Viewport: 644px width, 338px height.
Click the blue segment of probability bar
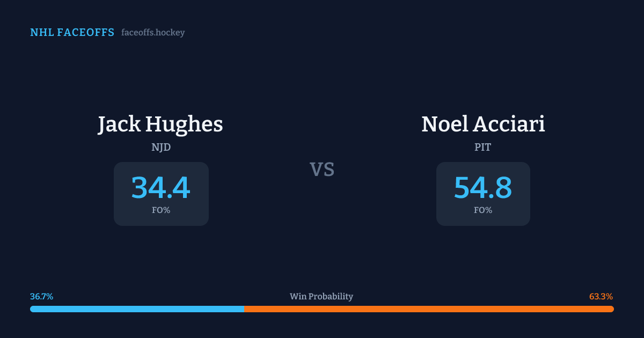pyautogui.click(x=137, y=309)
